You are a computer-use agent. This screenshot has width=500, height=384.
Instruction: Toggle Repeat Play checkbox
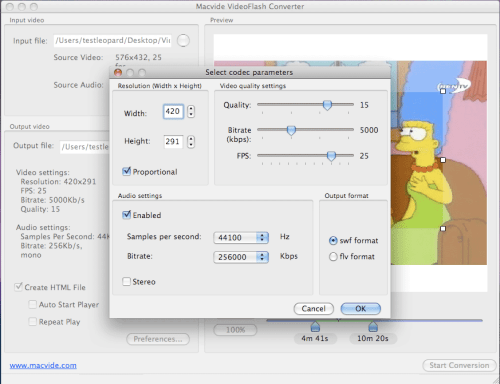32,322
